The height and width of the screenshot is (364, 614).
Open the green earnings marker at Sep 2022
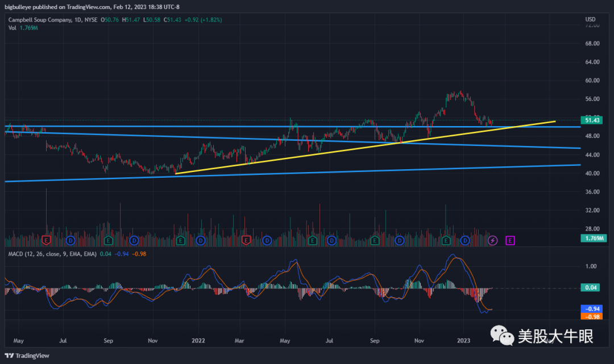375,240
